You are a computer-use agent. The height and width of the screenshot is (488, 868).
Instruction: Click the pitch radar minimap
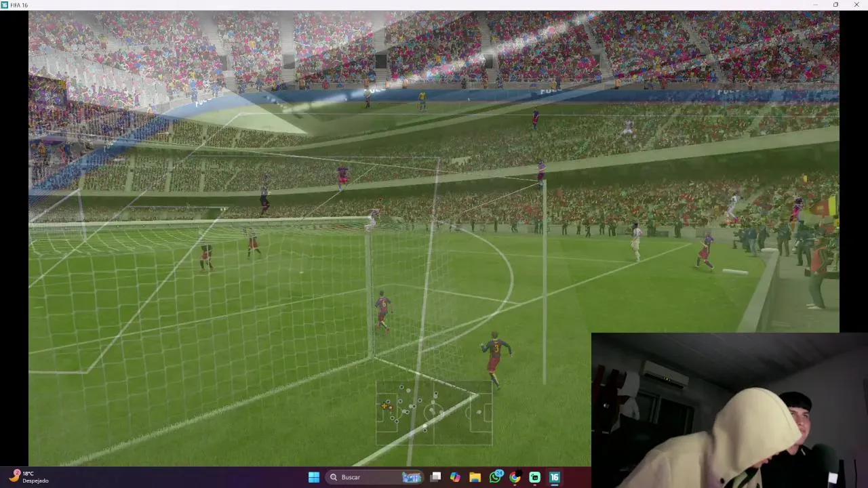pos(434,412)
